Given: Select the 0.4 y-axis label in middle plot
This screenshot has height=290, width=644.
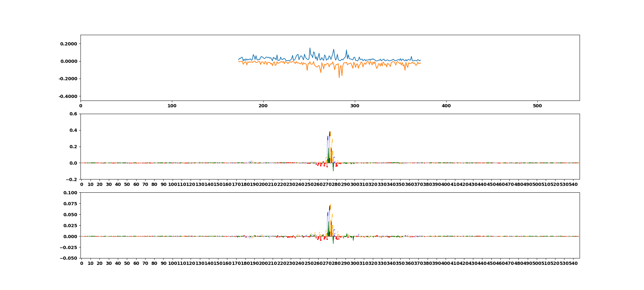Looking at the screenshot, I should (x=73, y=130).
